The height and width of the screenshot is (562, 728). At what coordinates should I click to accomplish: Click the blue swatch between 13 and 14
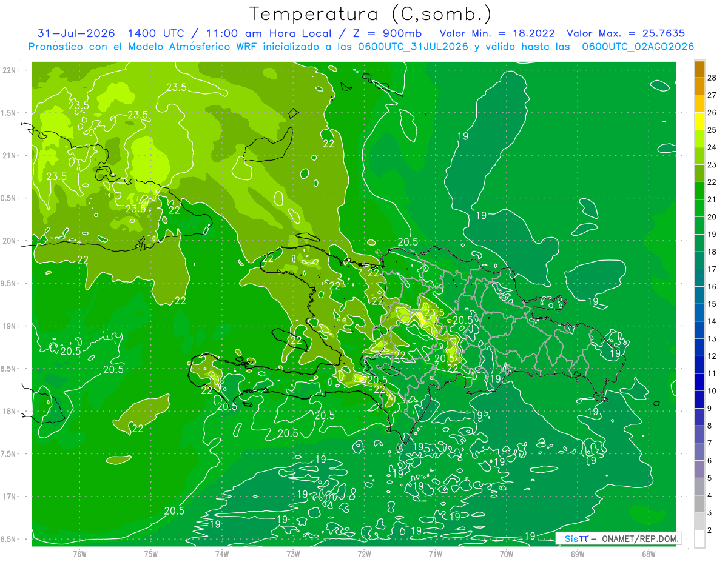pyautogui.click(x=699, y=330)
